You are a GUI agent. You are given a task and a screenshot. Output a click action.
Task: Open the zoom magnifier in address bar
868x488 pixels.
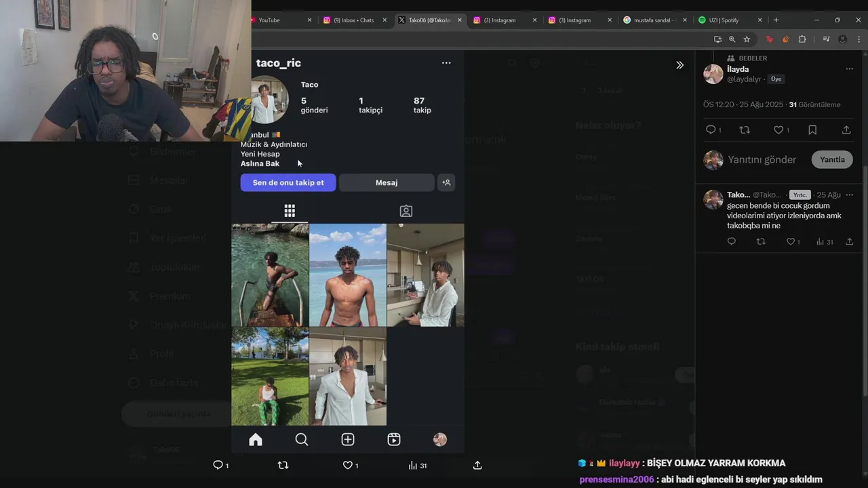click(x=732, y=39)
